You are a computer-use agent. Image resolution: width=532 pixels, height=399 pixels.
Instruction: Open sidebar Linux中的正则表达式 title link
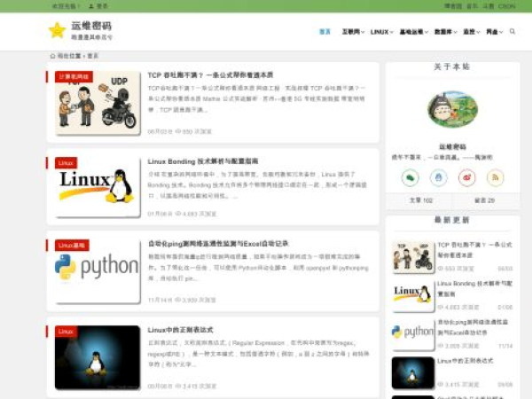tap(465, 361)
